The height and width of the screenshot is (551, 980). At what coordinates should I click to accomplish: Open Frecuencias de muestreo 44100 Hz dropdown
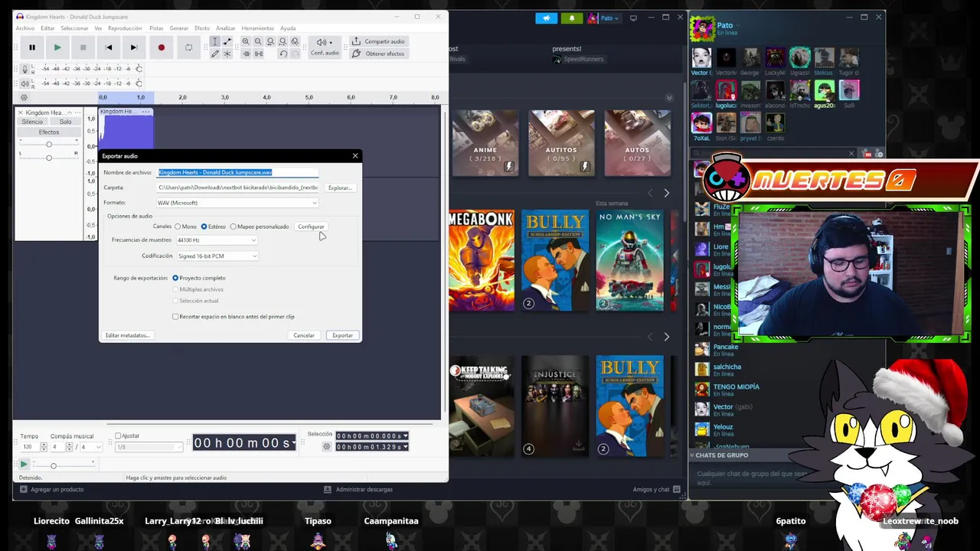click(x=217, y=240)
